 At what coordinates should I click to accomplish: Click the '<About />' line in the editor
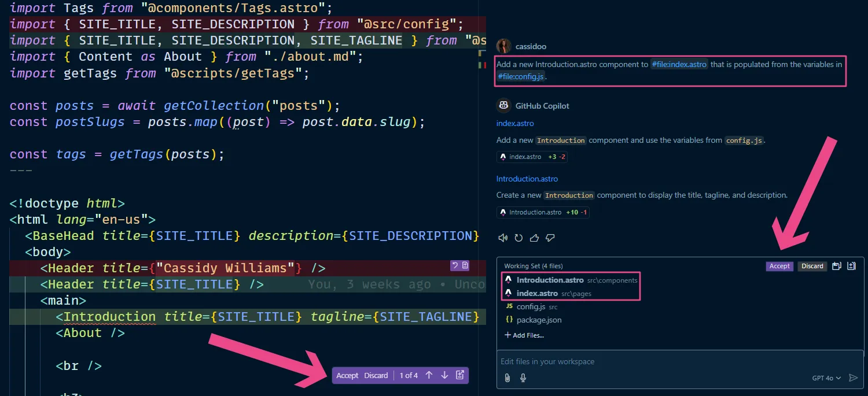[x=90, y=332]
